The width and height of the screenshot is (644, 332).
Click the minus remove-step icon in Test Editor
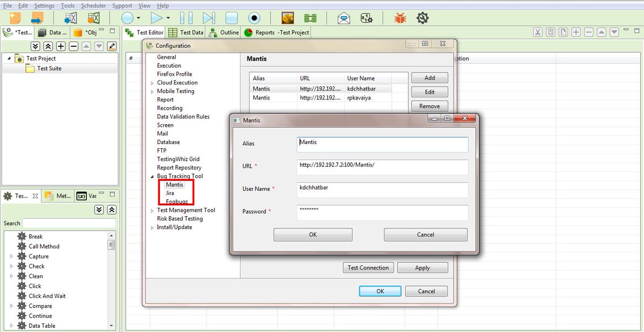pyautogui.click(x=589, y=32)
